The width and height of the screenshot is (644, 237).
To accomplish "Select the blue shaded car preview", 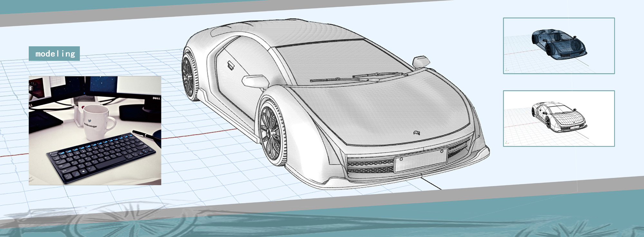I will click(x=559, y=46).
